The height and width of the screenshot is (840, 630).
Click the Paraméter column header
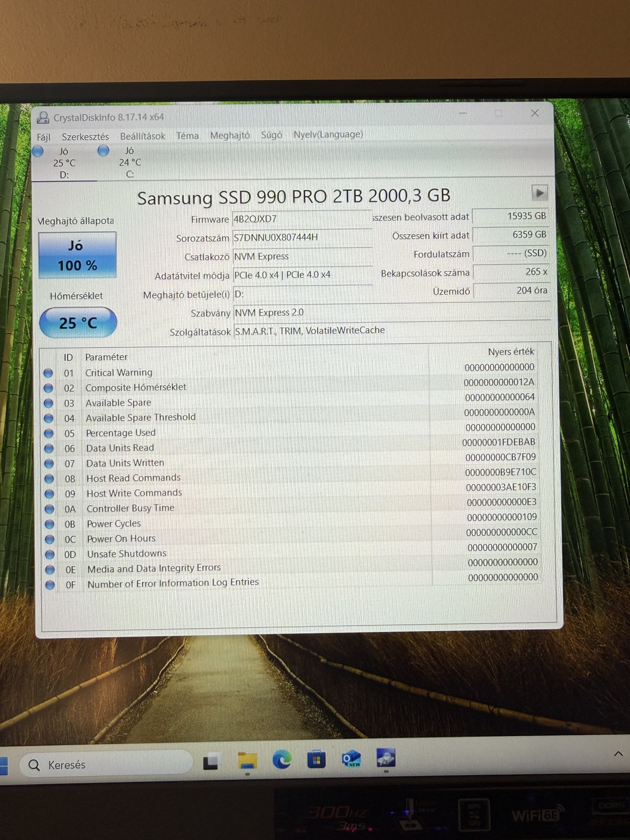[x=107, y=357]
